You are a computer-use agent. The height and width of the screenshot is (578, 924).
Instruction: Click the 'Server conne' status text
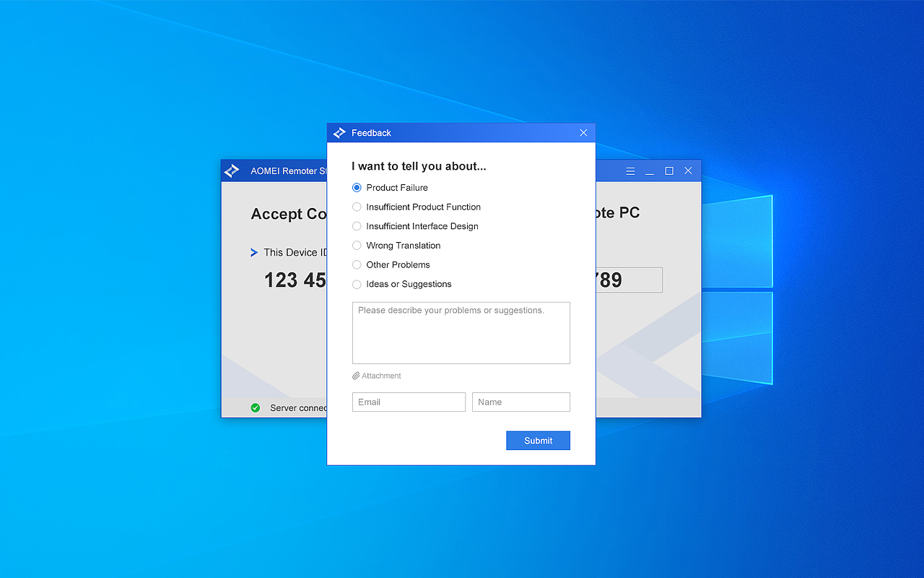(x=298, y=408)
